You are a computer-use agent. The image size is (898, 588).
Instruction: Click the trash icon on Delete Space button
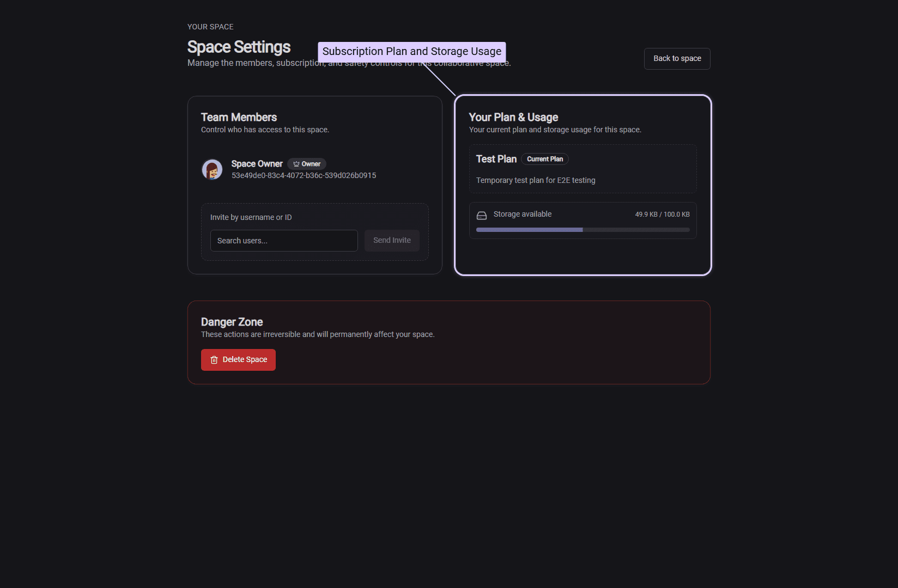(x=213, y=359)
